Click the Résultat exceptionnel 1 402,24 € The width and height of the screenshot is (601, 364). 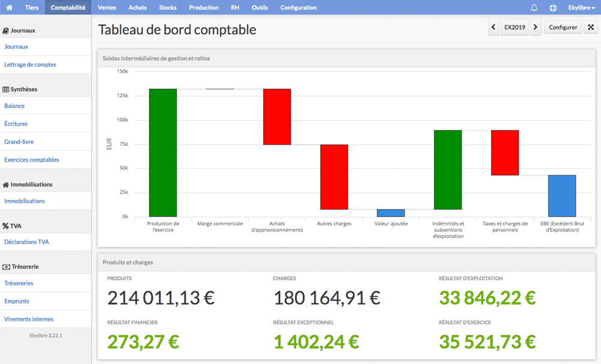[317, 342]
